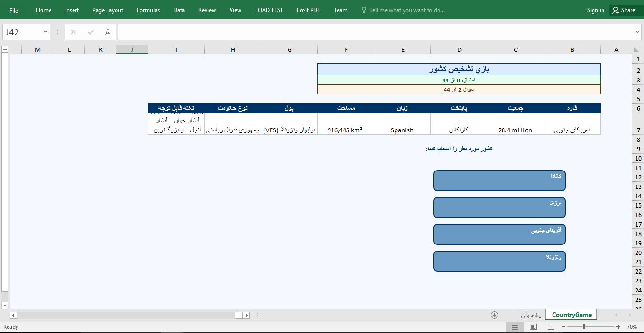
Task: Switch to Normal view in status bar
Action: [x=515, y=327]
